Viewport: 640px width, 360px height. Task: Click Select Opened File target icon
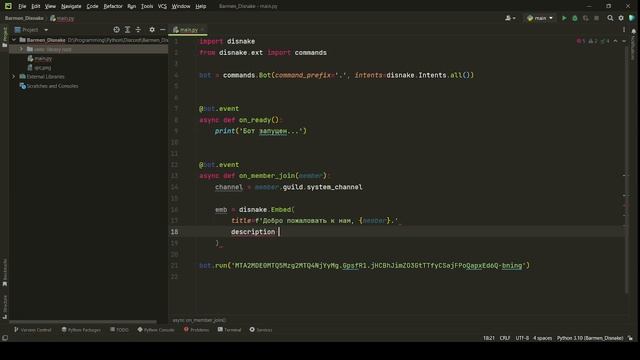click(x=116, y=30)
